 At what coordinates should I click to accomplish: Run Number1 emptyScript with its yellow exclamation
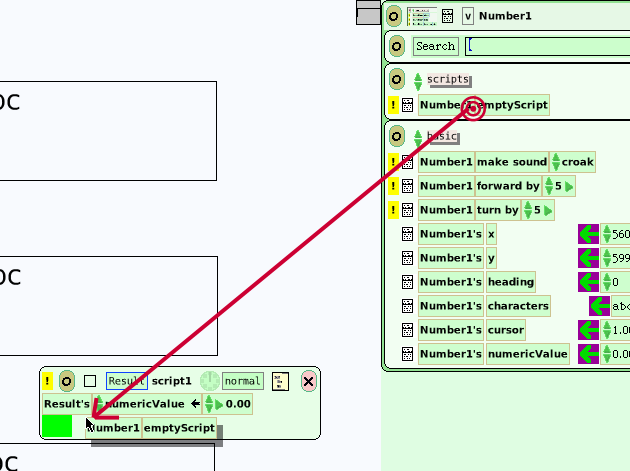tap(393, 105)
